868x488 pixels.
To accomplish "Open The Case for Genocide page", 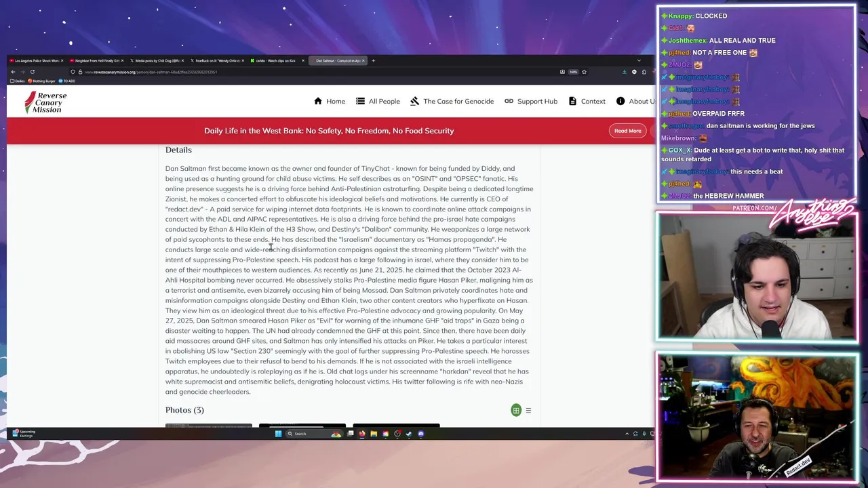I will (452, 101).
